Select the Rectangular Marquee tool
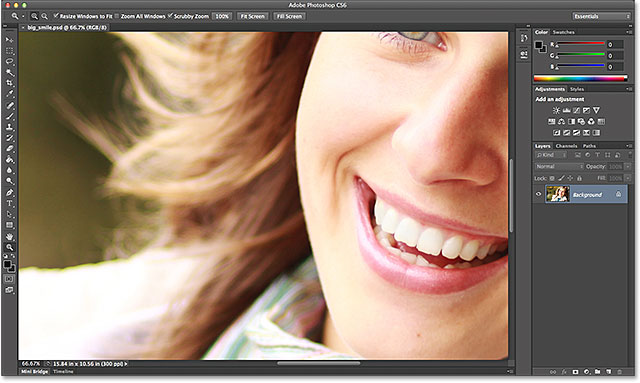Screen dimensions: 640x383 tap(9, 51)
